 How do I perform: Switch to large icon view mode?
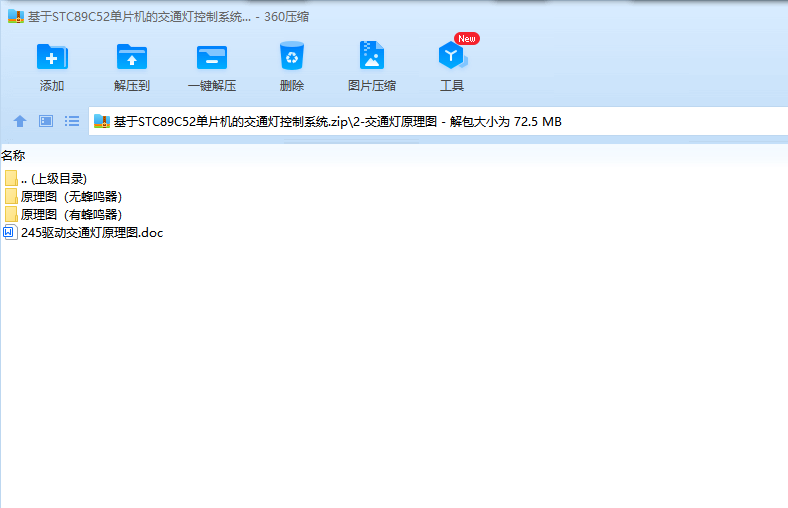point(46,121)
